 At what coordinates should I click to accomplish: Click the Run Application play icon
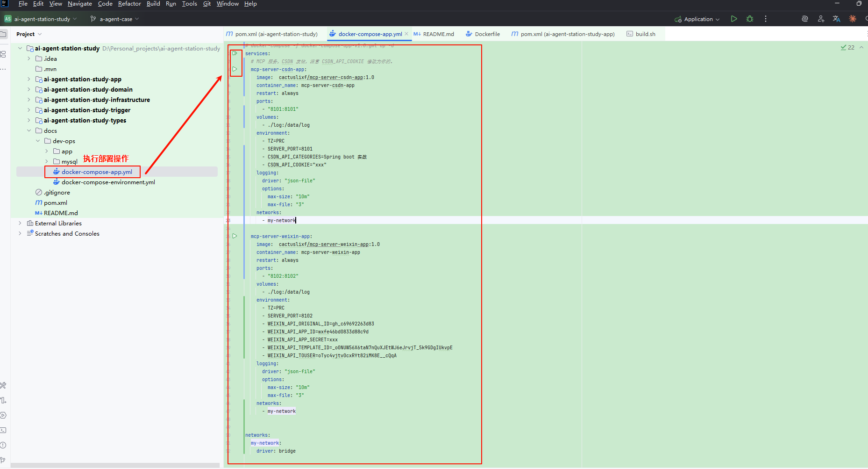point(734,19)
